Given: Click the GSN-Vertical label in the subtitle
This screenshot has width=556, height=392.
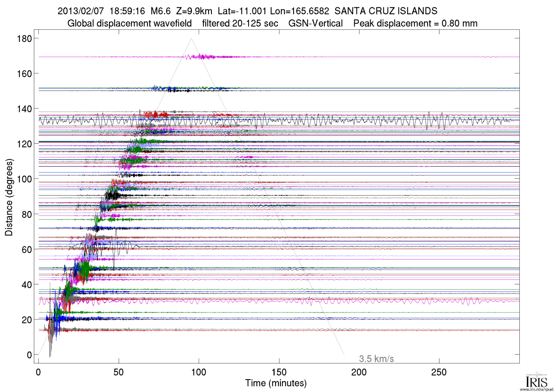Looking at the screenshot, I should (x=316, y=23).
